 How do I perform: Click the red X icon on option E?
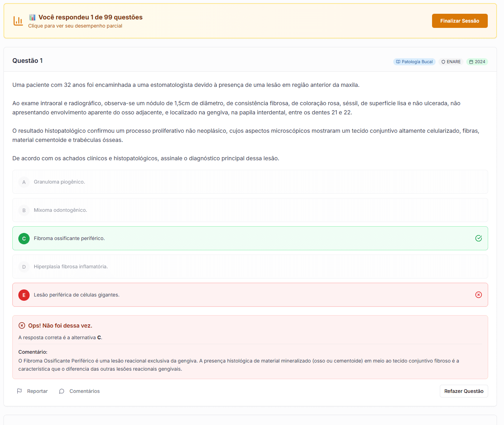478,295
